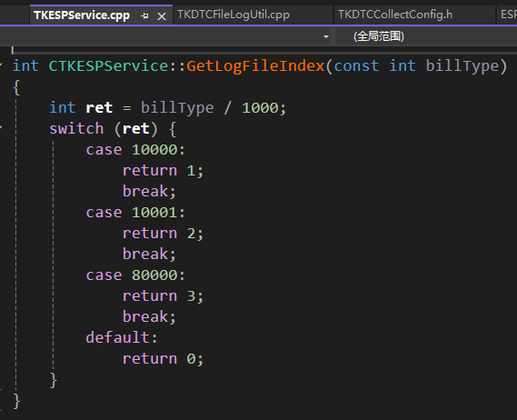Click the case 80000 label
The width and height of the screenshot is (517, 420).
[x=135, y=275]
